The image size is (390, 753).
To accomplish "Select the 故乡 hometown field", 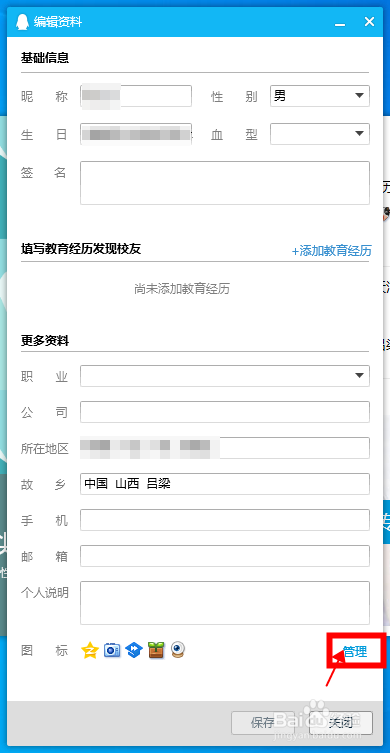I will pyautogui.click(x=225, y=484).
